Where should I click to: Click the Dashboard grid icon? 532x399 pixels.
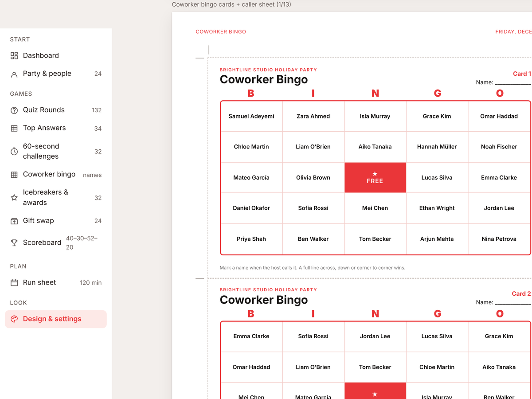coord(14,55)
